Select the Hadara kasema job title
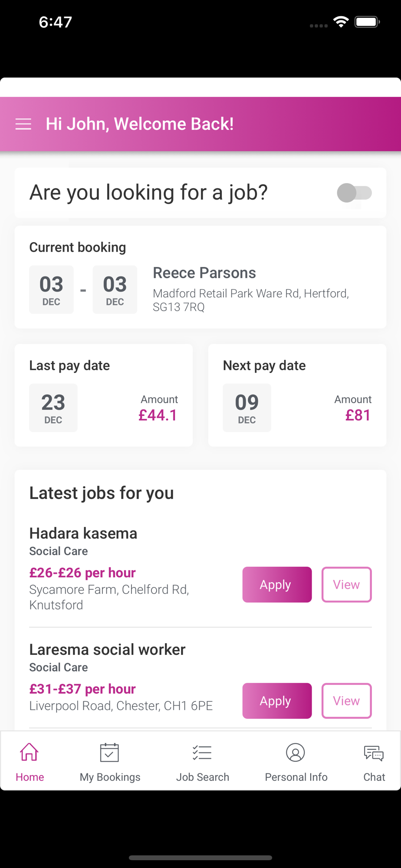This screenshot has width=401, height=868. pos(83,533)
